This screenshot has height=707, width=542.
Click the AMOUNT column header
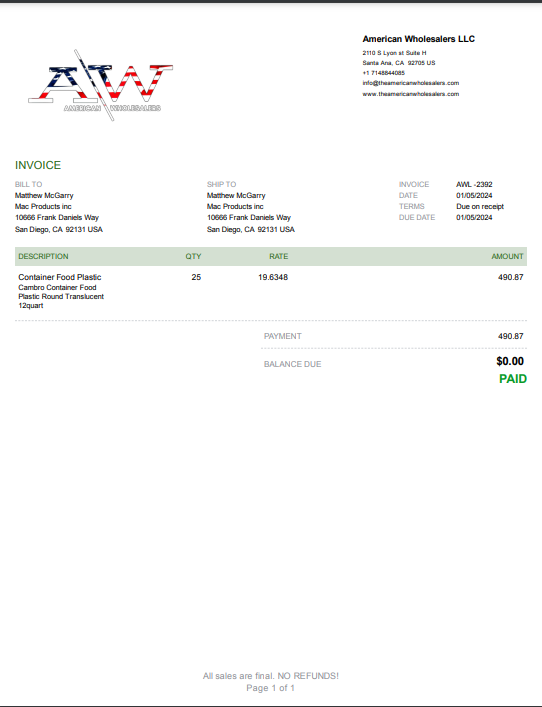click(x=507, y=256)
